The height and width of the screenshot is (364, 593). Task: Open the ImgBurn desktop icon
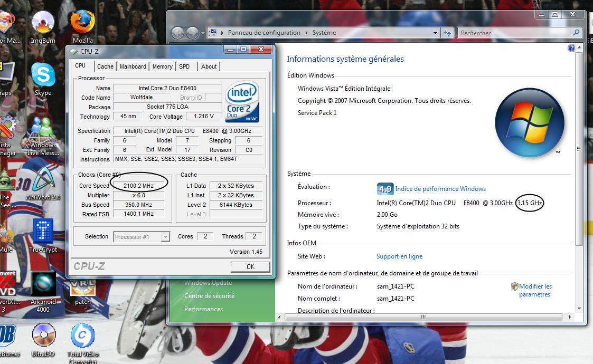tap(43, 24)
